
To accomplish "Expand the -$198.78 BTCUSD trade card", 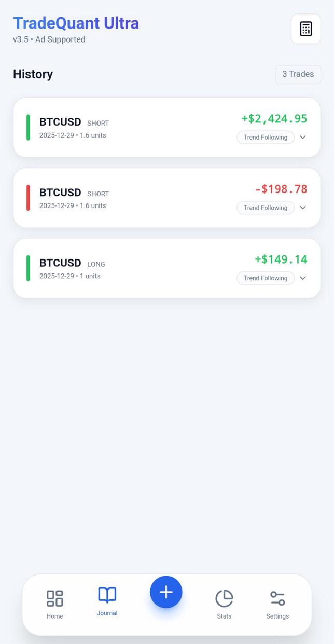I will 303,208.
